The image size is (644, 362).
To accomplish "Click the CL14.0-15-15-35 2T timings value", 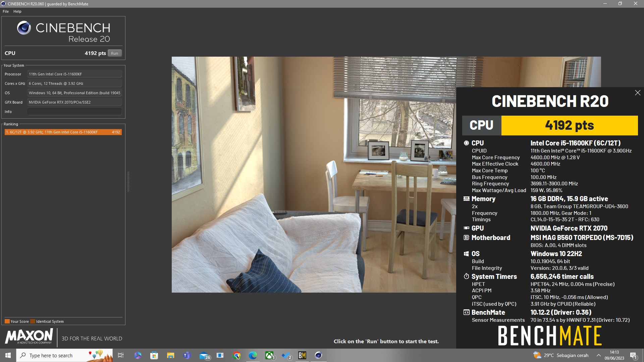I will [x=565, y=220].
